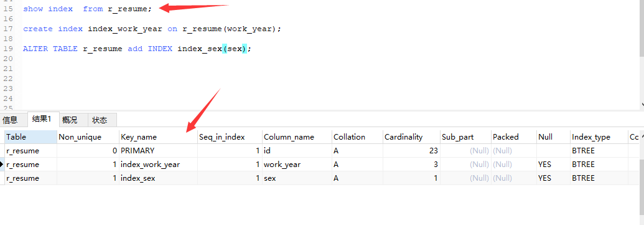Click Sub_part (Null) cell in PRIMARY row
Viewport: 644px width, 225px height.
465,151
